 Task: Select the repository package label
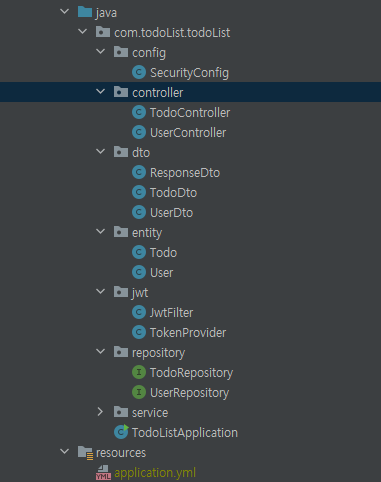pos(158,353)
